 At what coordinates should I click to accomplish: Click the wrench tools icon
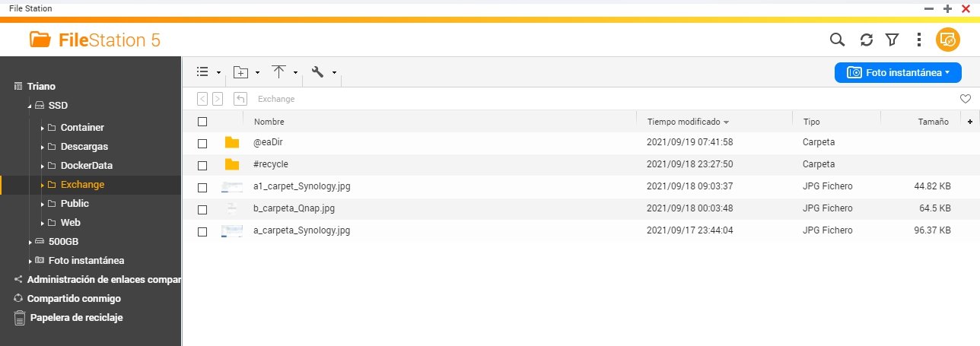click(318, 72)
